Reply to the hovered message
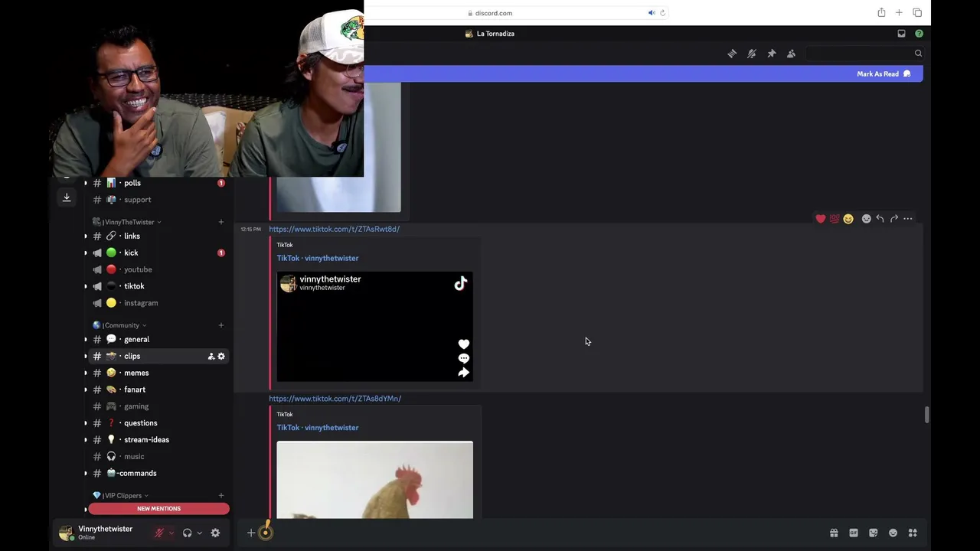 click(x=880, y=219)
